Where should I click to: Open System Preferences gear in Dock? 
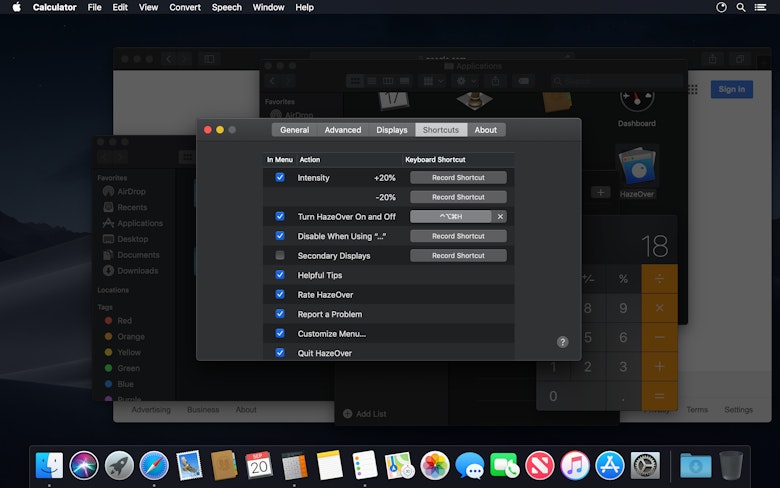coord(645,465)
